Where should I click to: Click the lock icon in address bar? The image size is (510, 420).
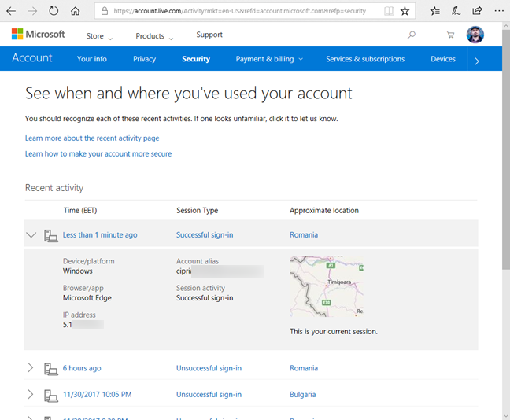(x=105, y=11)
